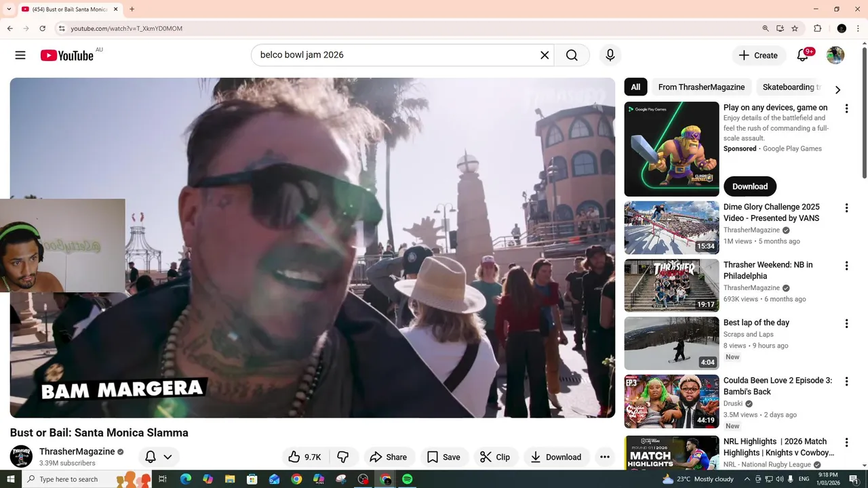
Task: Click Create button in header
Action: [759, 55]
